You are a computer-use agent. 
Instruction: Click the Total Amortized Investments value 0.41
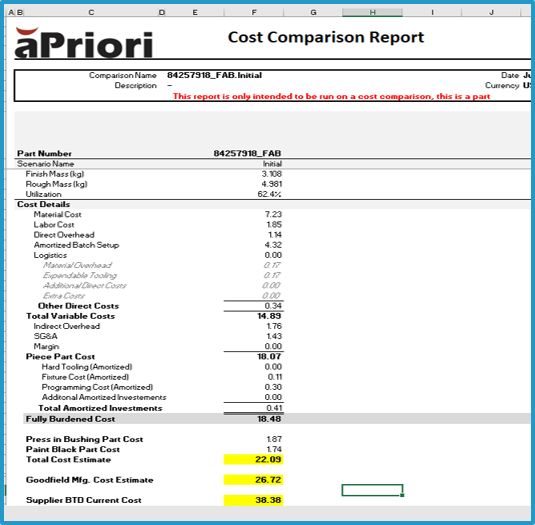pyautogui.click(x=274, y=408)
